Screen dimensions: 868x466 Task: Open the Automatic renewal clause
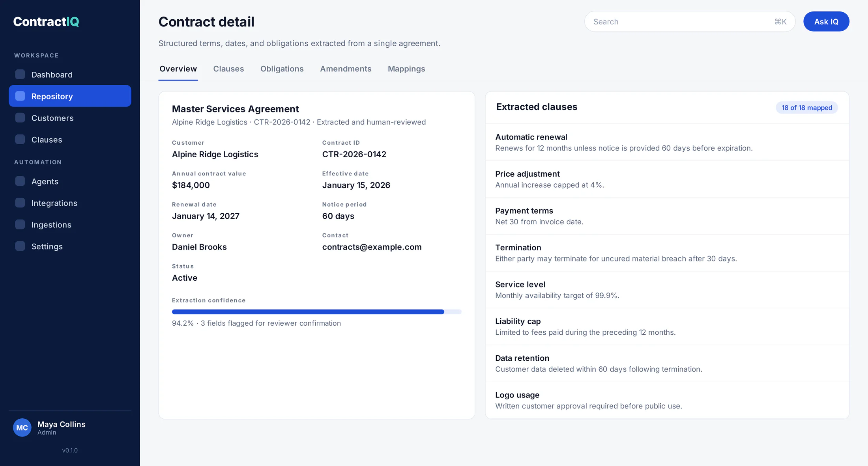tap(667, 142)
